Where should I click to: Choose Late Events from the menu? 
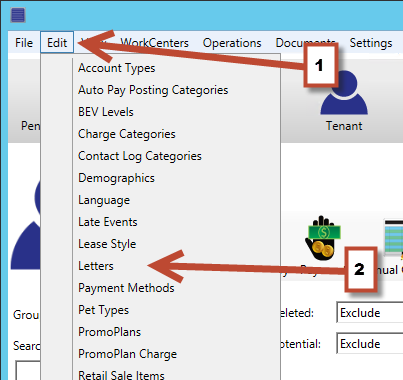(x=108, y=222)
